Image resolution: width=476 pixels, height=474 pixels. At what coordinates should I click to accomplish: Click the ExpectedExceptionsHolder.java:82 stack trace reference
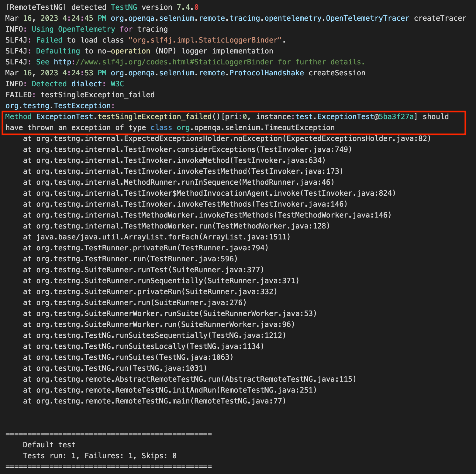click(358, 139)
